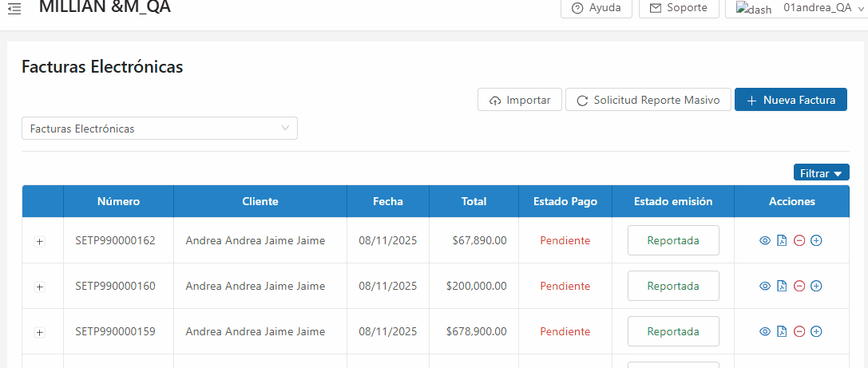Click red minus icon for SETP990000162
868x368 pixels.
pyautogui.click(x=799, y=240)
